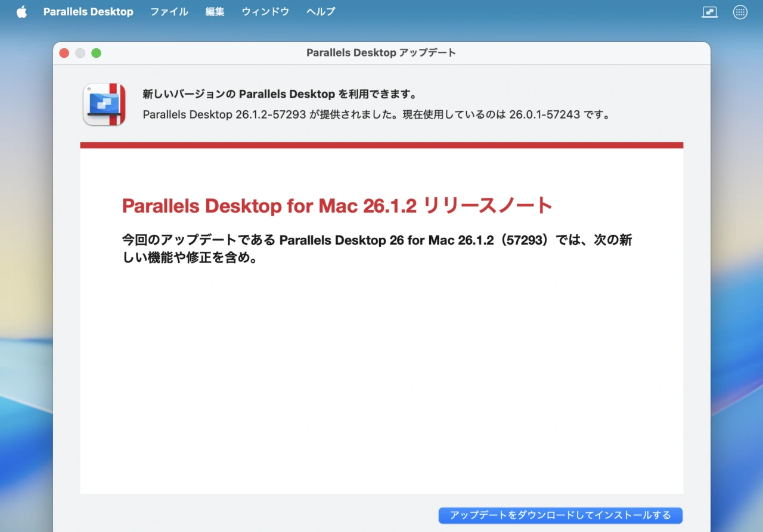Click the Apple logo at top left

(21, 11)
